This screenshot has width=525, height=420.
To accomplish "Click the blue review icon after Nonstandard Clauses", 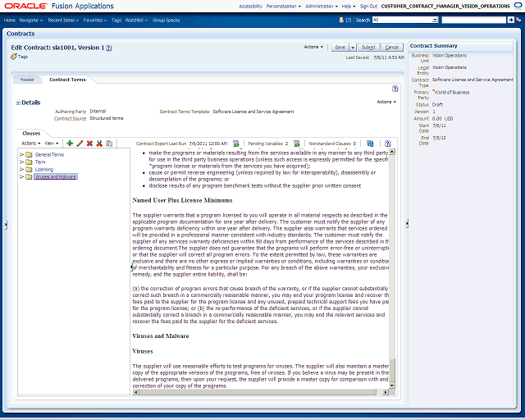I will pyautogui.click(x=370, y=144).
